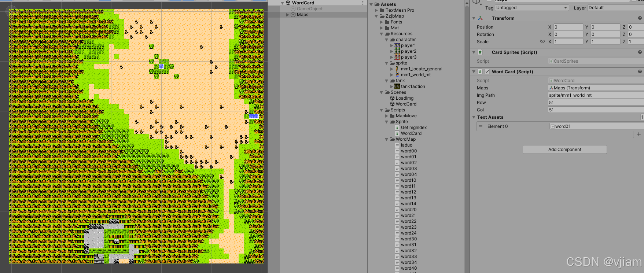Select the word14 text asset
Screen dimensions: 644x273
coord(406,204)
